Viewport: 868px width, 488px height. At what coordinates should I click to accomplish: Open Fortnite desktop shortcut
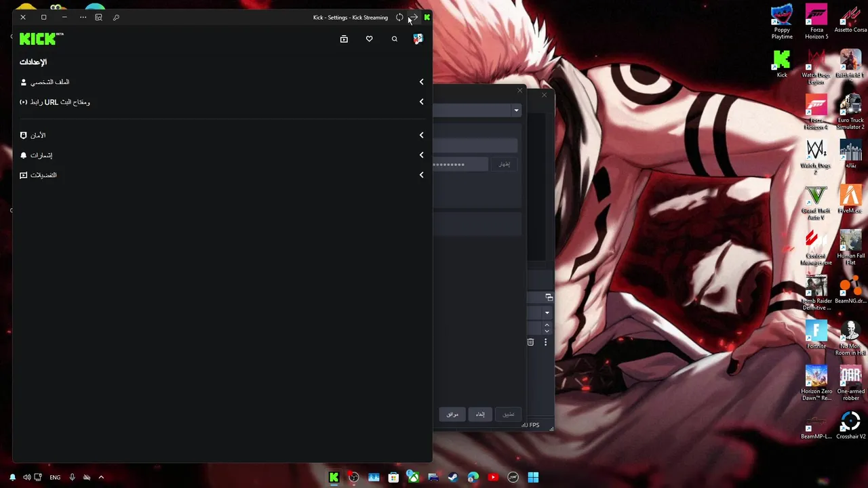pyautogui.click(x=816, y=335)
